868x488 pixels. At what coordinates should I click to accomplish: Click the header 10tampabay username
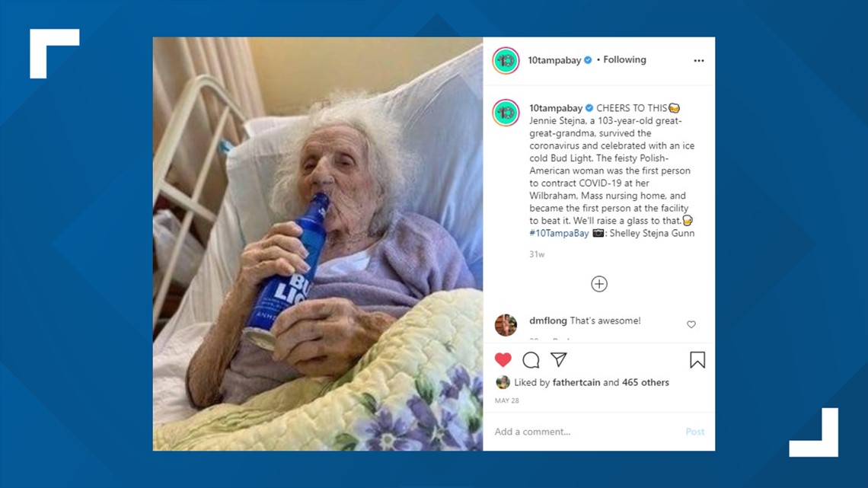click(554, 60)
